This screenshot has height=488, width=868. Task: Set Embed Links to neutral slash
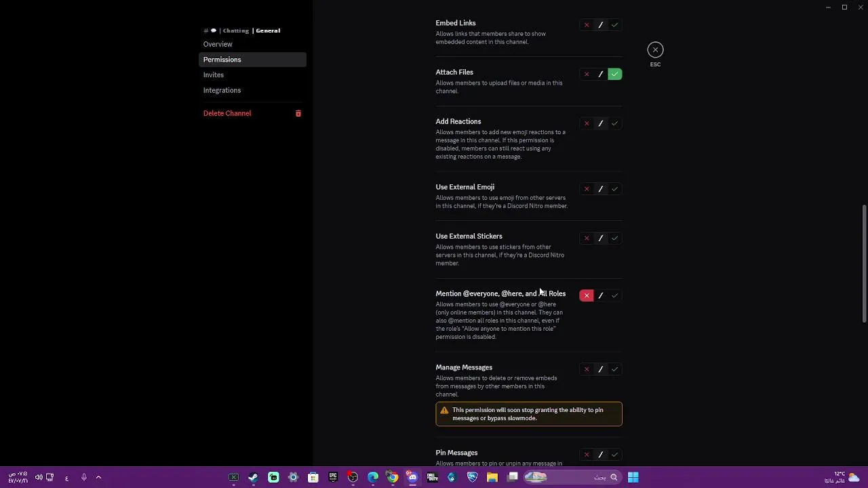tap(601, 25)
